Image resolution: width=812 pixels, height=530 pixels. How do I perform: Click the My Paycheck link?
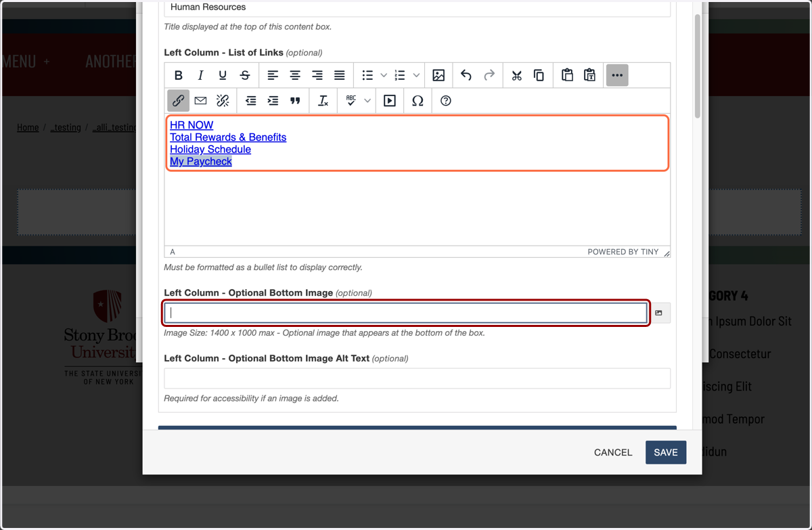tap(201, 162)
